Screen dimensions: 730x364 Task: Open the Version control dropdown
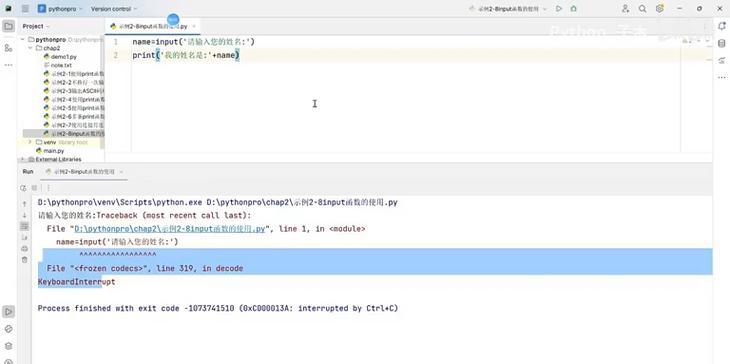pyautogui.click(x=114, y=8)
